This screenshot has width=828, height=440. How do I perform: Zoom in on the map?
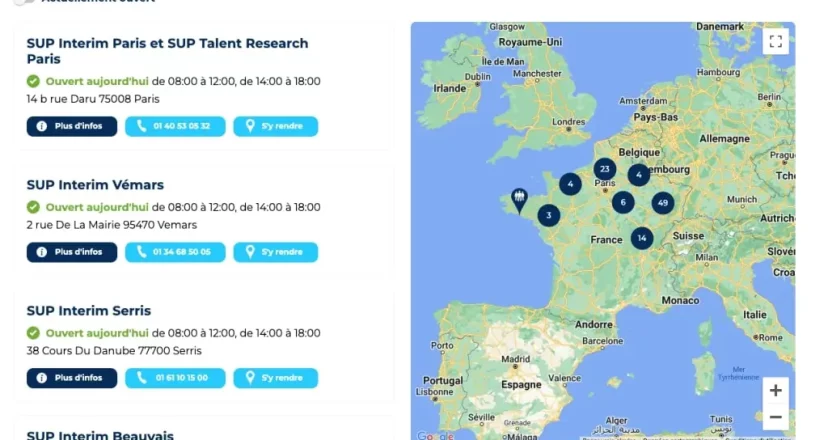point(776,390)
